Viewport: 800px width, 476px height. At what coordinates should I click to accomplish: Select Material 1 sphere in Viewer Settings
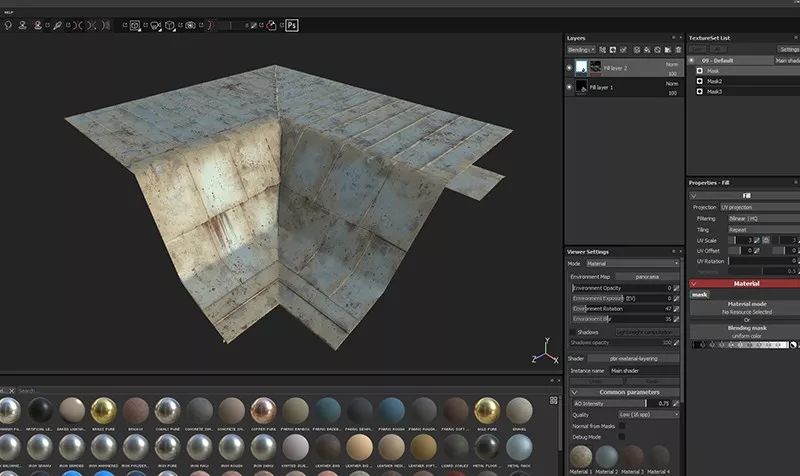[x=581, y=456]
